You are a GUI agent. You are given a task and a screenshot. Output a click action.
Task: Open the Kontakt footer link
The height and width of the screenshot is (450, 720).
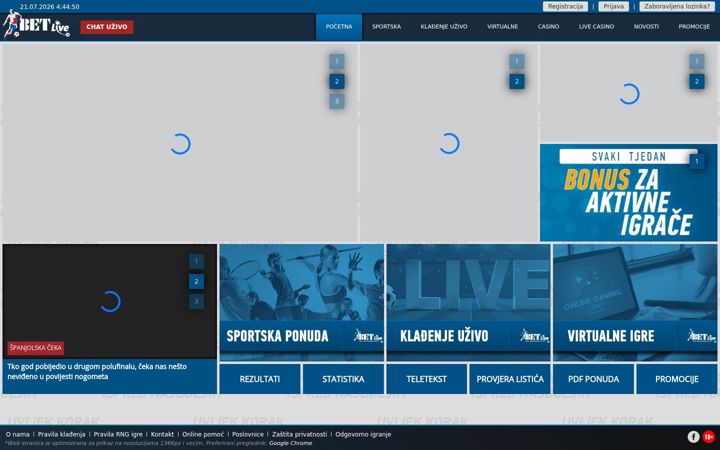point(162,434)
